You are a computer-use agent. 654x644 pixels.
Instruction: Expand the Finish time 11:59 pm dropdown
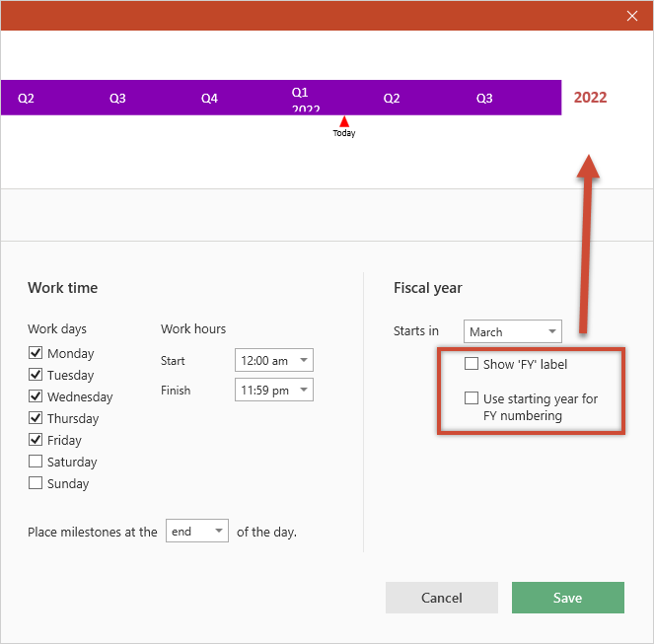coord(273,391)
